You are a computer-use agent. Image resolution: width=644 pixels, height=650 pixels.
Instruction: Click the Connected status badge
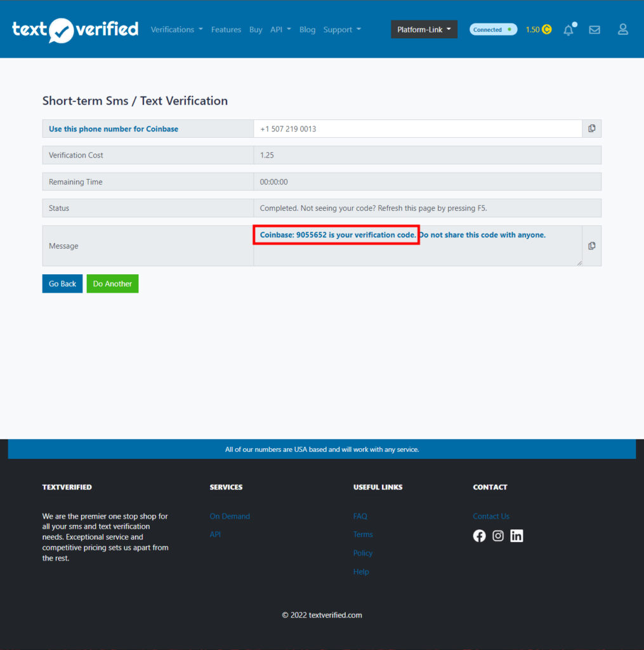point(493,29)
